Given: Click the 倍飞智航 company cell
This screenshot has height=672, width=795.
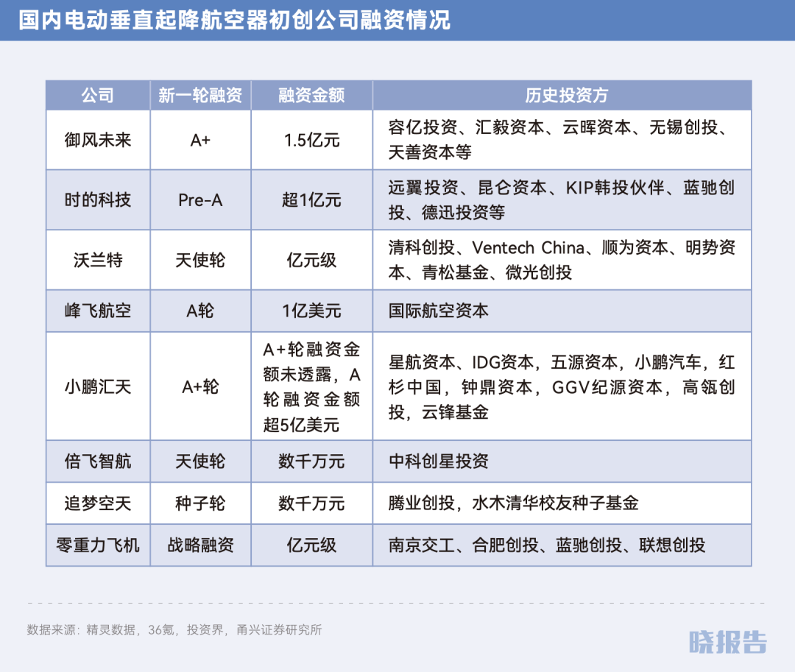Looking at the screenshot, I should (x=98, y=461).
